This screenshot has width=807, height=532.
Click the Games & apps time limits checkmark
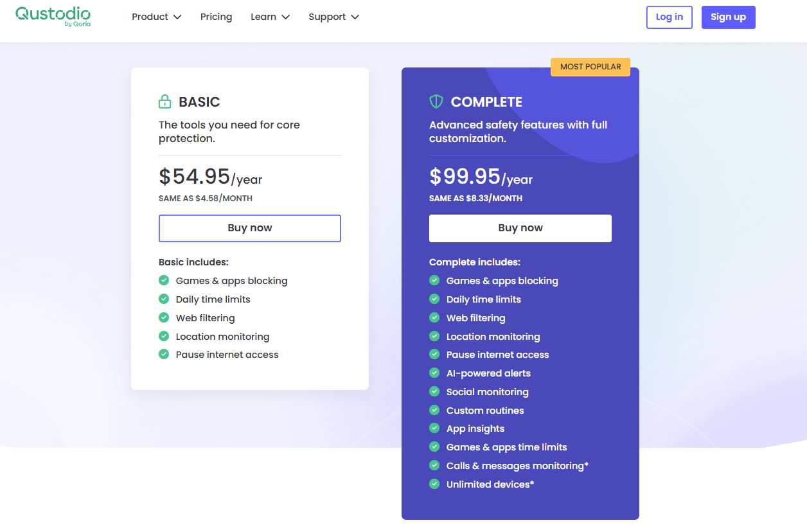[x=434, y=447]
